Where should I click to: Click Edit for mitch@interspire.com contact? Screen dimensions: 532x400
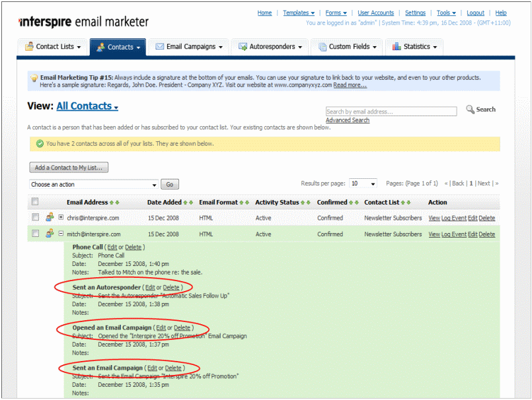point(473,234)
